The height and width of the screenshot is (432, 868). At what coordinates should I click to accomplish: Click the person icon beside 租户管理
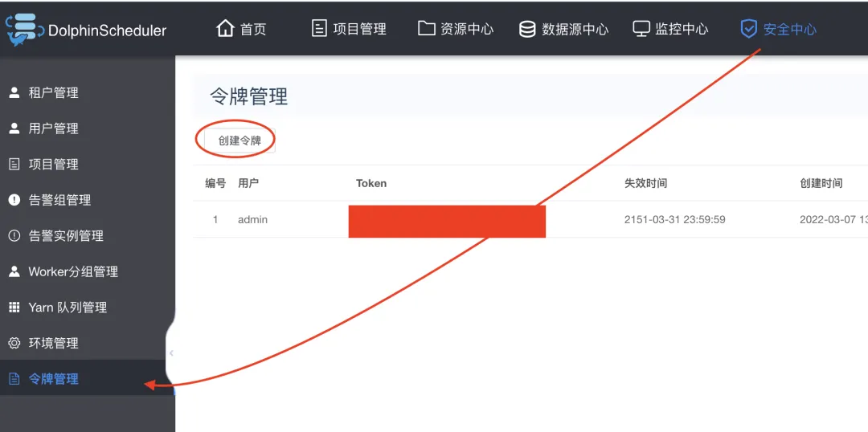point(14,92)
